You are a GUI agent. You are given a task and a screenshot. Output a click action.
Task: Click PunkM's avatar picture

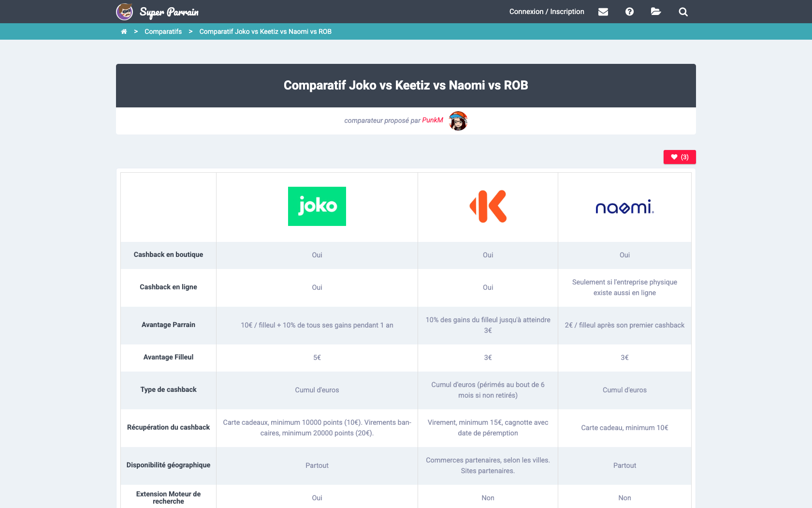pos(458,121)
